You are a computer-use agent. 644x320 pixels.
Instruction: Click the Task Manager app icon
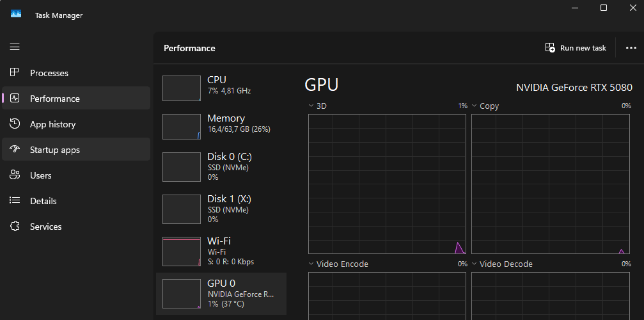point(15,14)
